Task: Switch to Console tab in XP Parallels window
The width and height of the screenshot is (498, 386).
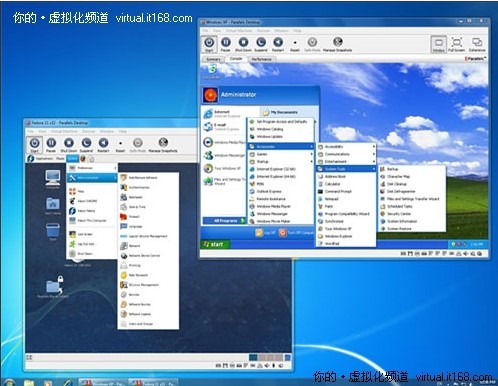Action: pos(236,59)
